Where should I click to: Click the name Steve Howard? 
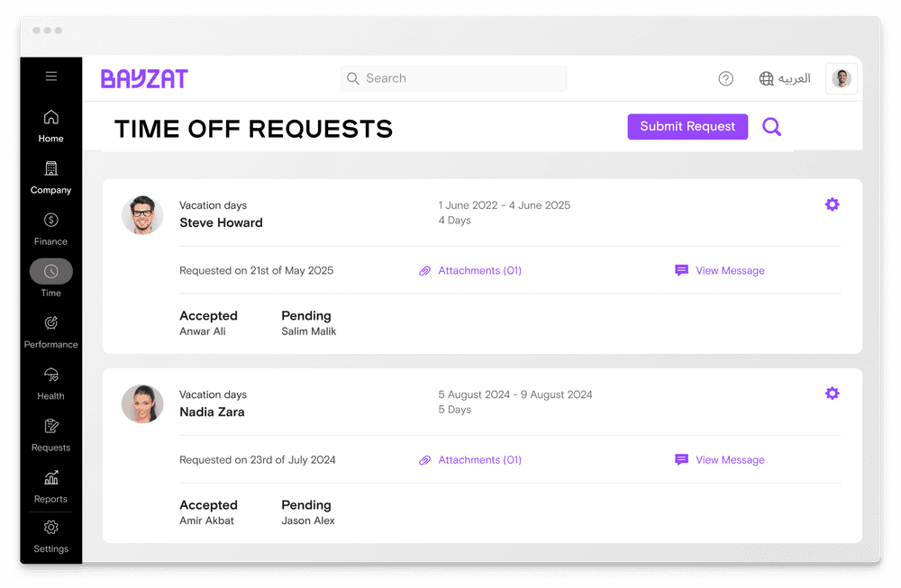tap(222, 222)
